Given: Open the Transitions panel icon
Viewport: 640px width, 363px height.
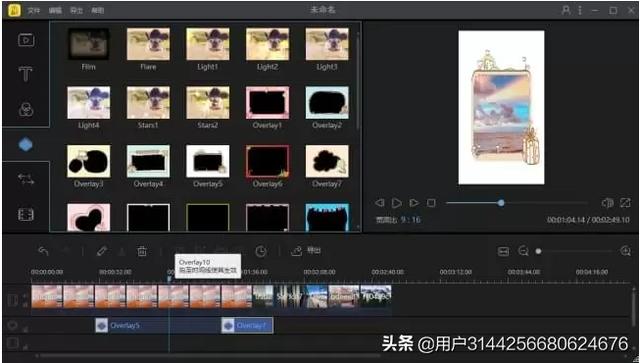Looking at the screenshot, I should click(x=26, y=179).
